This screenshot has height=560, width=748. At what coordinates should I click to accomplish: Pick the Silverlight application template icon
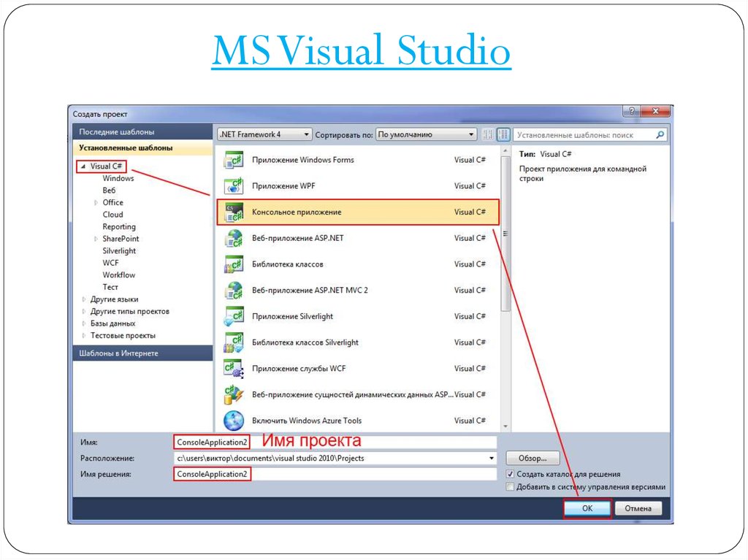[233, 316]
